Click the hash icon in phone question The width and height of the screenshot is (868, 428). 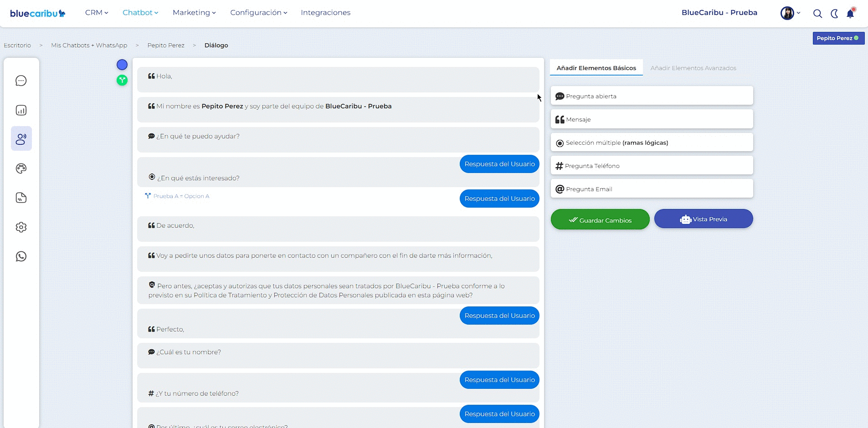tap(151, 393)
